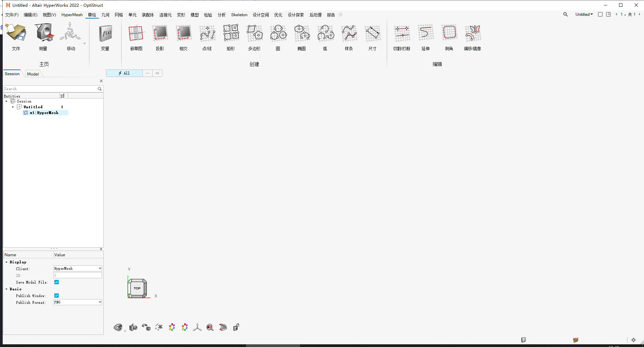Collapse the Untitled tree node

(x=13, y=107)
